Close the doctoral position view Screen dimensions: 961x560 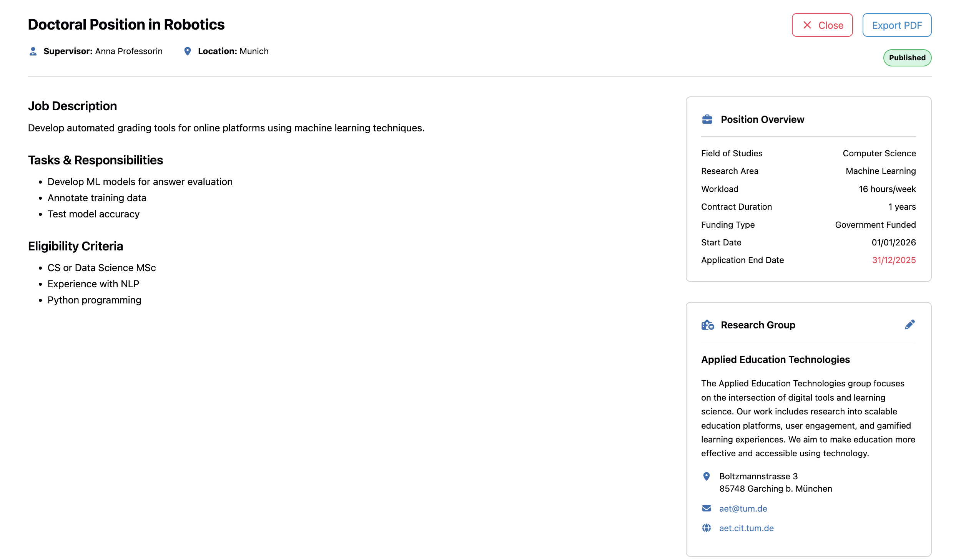[822, 25]
